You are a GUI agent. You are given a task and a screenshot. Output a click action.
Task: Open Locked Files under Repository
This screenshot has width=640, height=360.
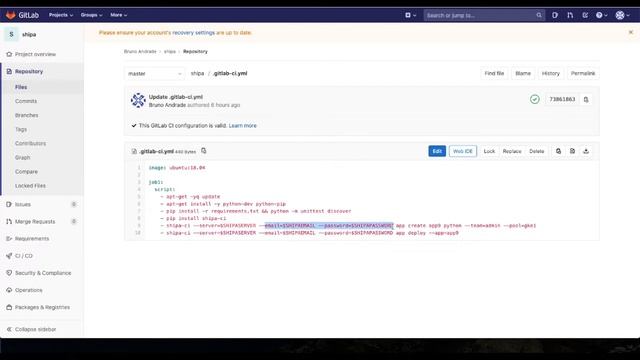[x=30, y=186]
